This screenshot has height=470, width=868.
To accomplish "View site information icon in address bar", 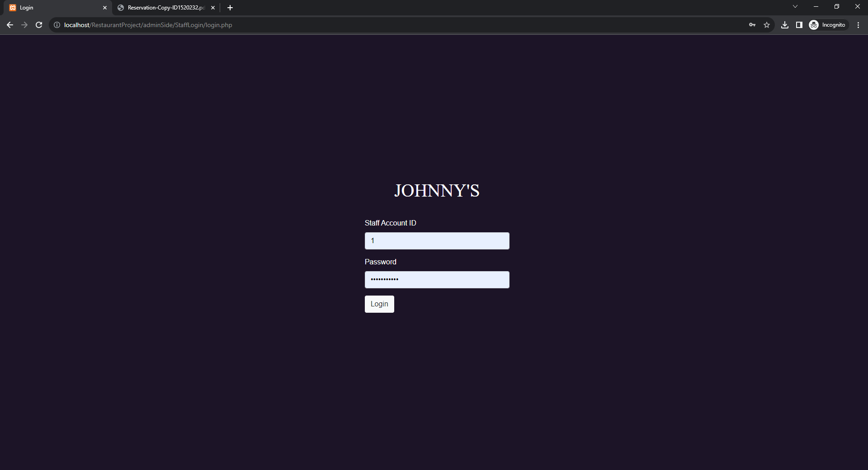I will [x=57, y=25].
